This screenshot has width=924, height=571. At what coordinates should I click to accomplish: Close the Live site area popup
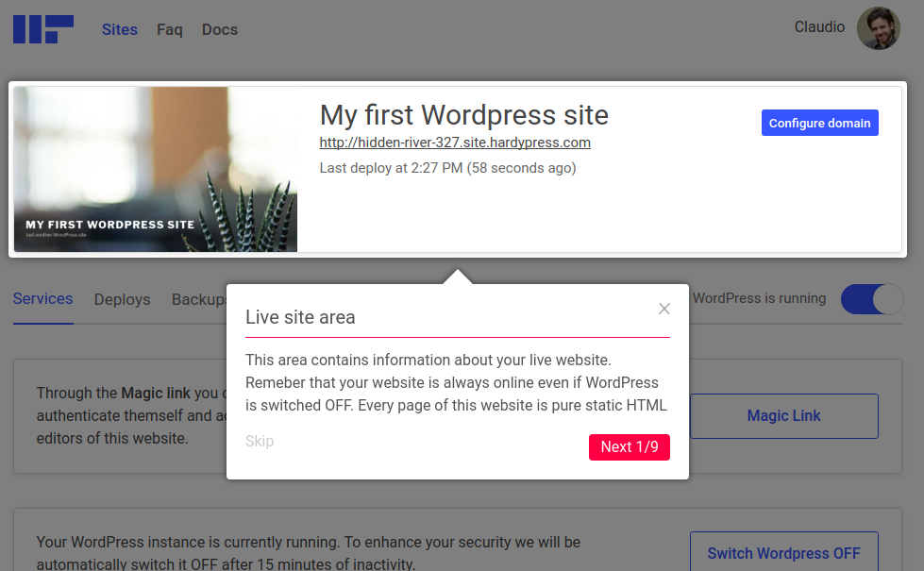[664, 309]
